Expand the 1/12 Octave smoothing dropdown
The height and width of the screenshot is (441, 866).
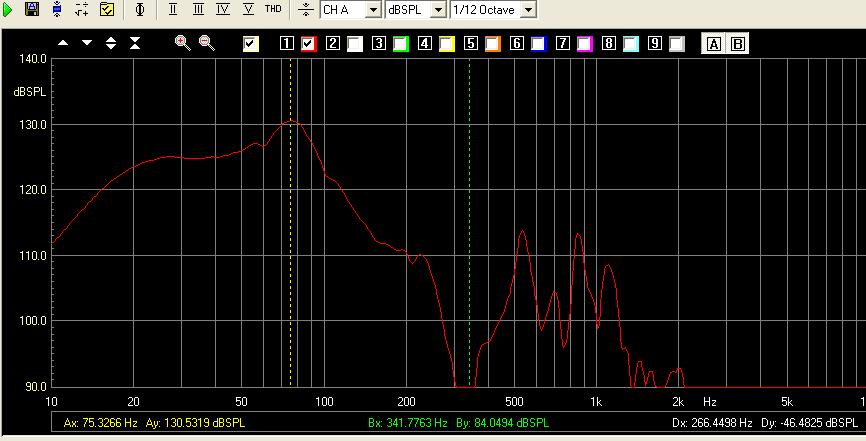click(529, 10)
